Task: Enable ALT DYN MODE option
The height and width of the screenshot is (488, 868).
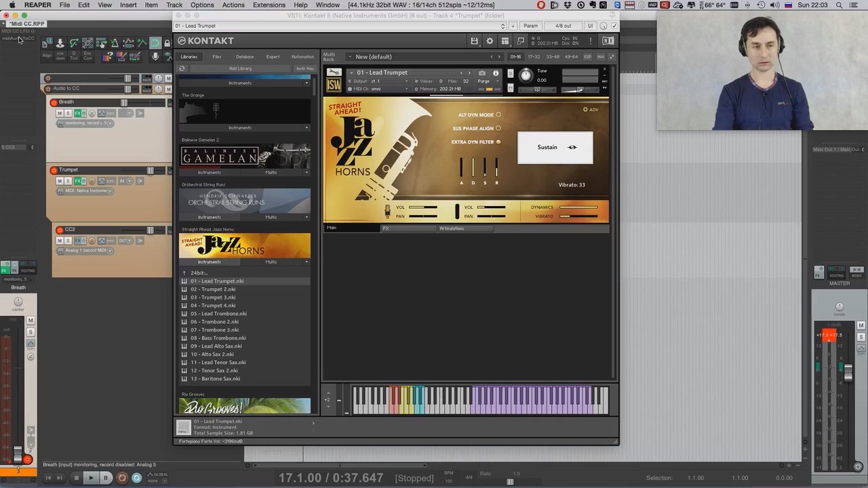Action: point(498,115)
